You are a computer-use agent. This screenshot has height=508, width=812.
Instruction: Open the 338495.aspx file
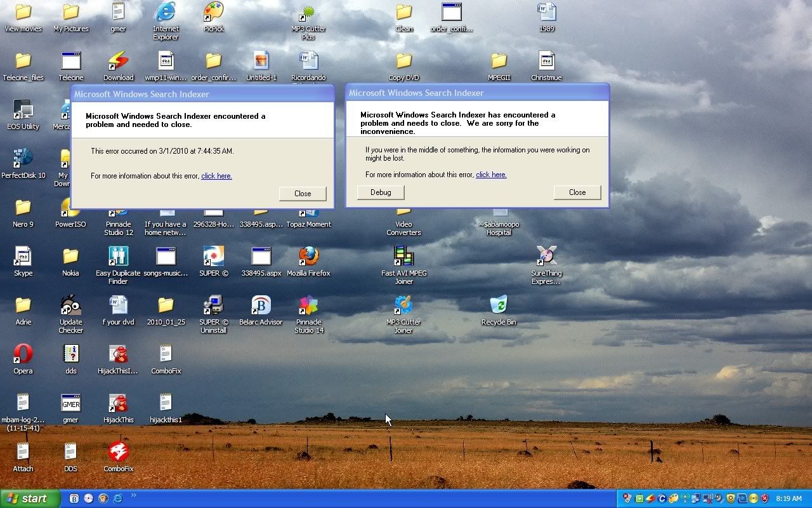(x=261, y=262)
